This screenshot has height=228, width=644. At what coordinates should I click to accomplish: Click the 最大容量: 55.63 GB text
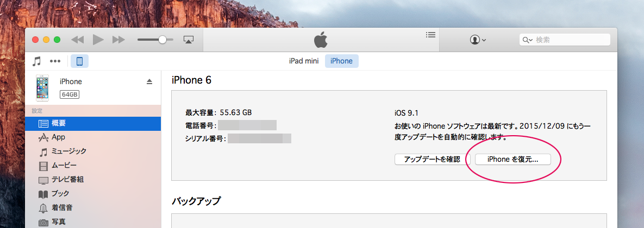219,112
